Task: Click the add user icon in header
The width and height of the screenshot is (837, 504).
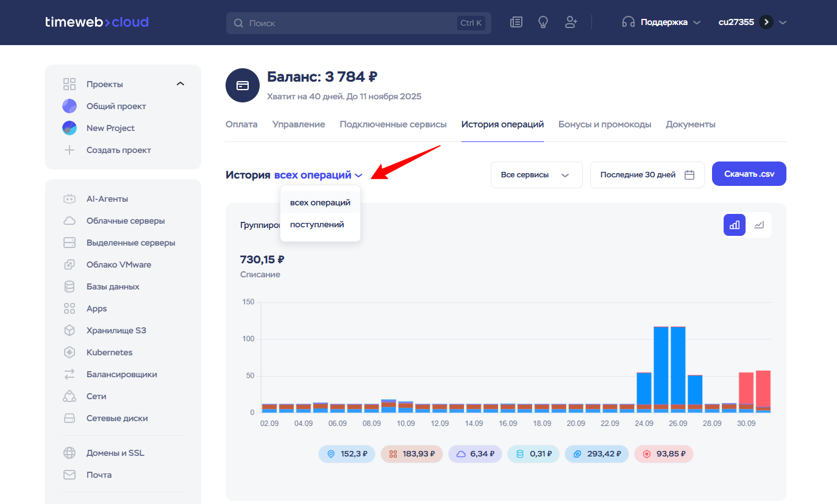Action: pos(571,23)
